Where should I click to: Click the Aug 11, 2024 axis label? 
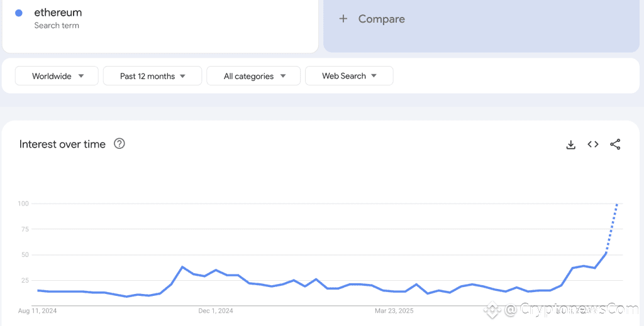click(38, 310)
